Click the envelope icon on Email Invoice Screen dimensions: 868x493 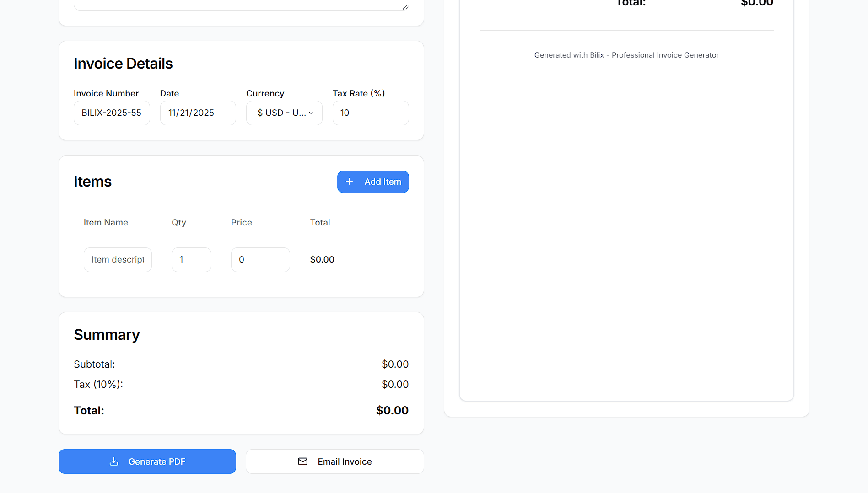tap(302, 461)
